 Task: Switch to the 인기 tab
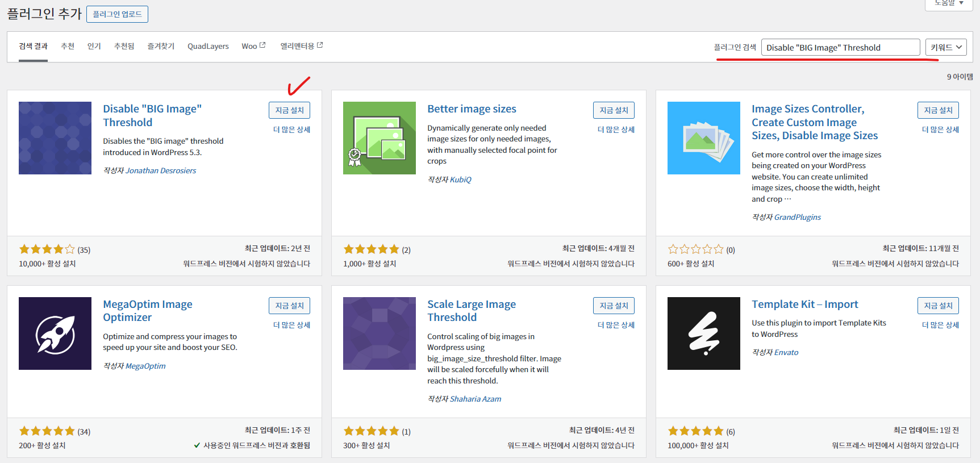[x=94, y=46]
